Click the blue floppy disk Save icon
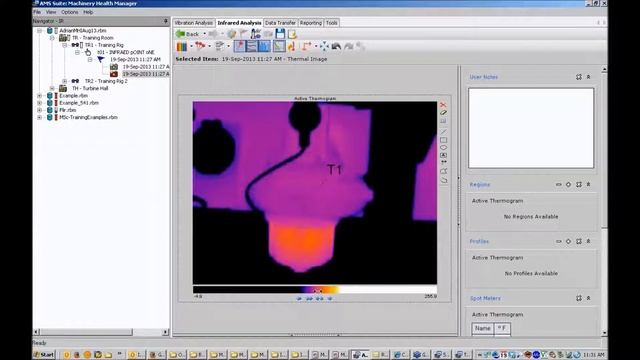The image size is (640, 360). click(x=280, y=34)
